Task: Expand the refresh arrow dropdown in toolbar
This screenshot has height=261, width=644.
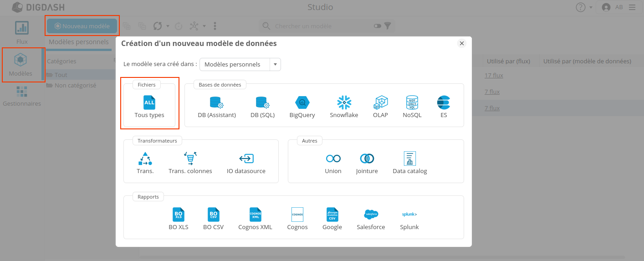Action: (x=168, y=26)
